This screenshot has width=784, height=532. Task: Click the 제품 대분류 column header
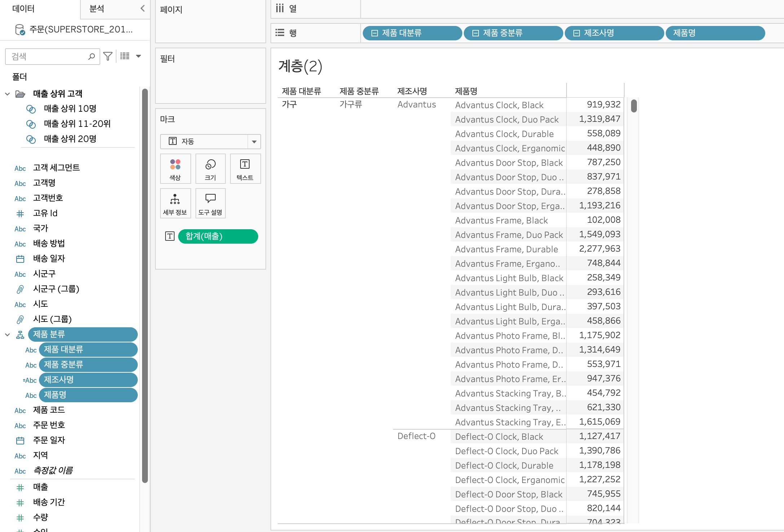coord(301,91)
